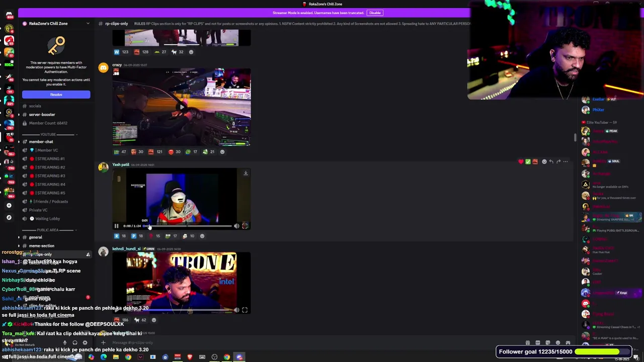The width and height of the screenshot is (644, 362).
Task: Mute the Yash patil video volume
Action: tap(236, 226)
